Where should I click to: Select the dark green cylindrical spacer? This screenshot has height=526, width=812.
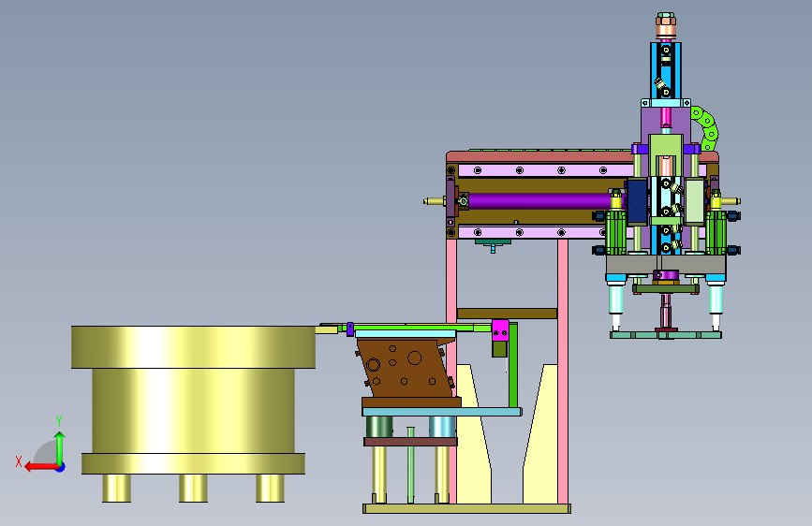point(379,427)
